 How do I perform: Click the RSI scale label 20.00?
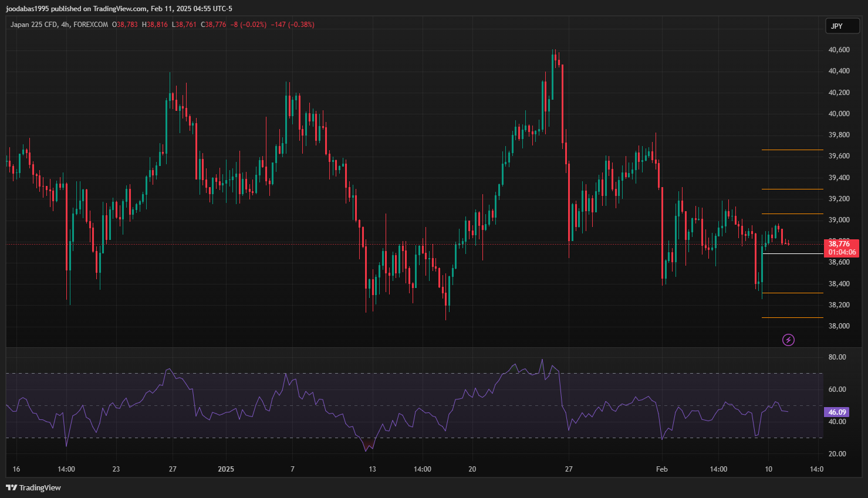pos(837,454)
